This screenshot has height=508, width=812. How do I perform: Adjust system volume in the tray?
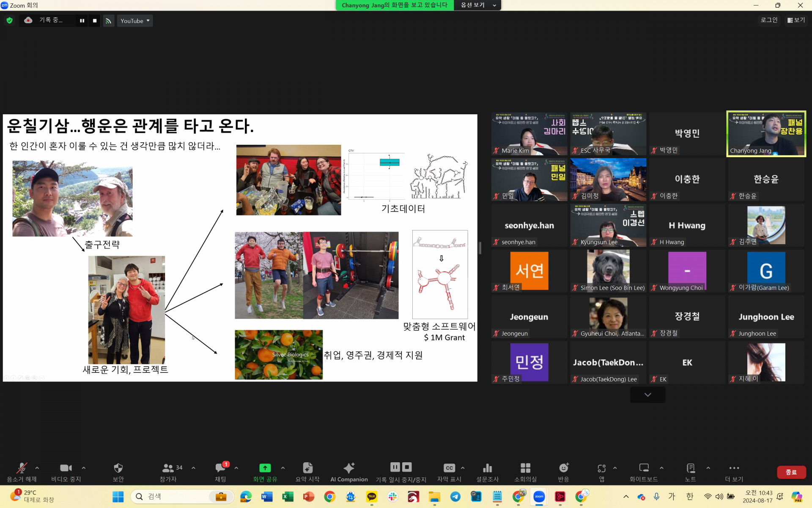point(719,497)
